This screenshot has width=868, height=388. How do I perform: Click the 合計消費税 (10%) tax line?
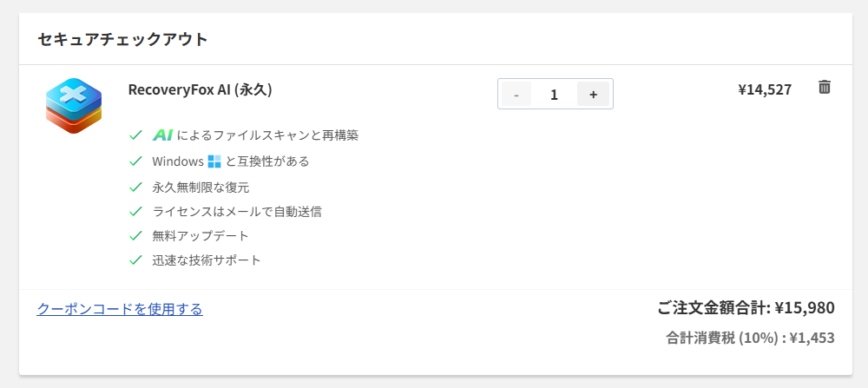click(750, 338)
